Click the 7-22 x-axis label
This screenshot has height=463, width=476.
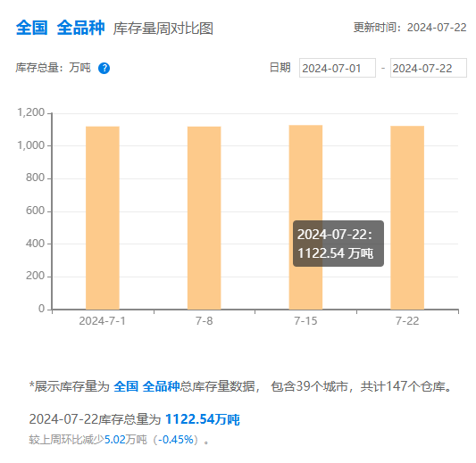407,321
